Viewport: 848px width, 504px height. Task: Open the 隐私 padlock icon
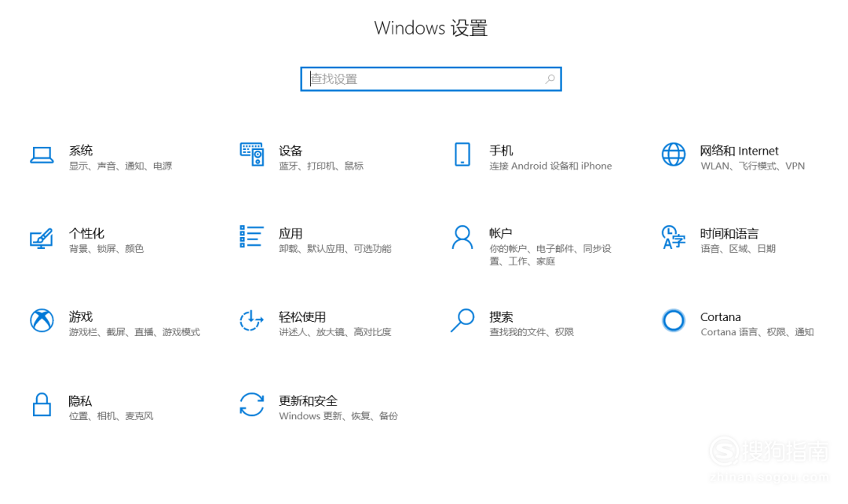[42, 404]
